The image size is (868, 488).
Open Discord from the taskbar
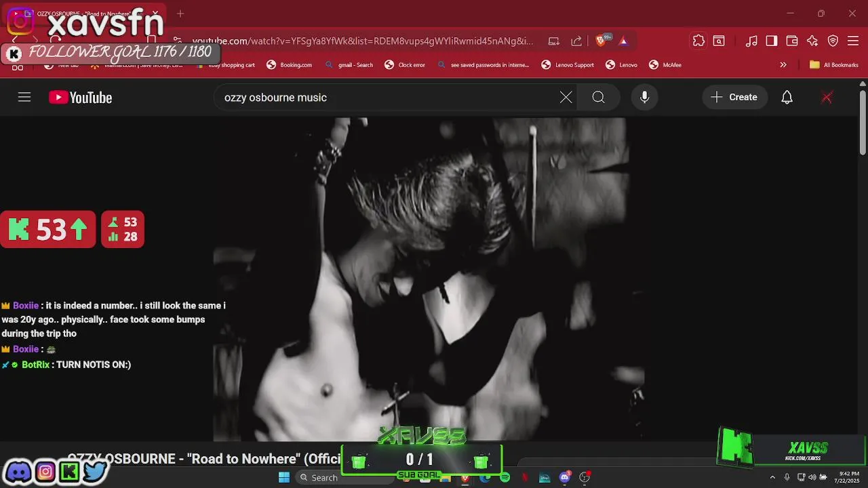pos(565,478)
